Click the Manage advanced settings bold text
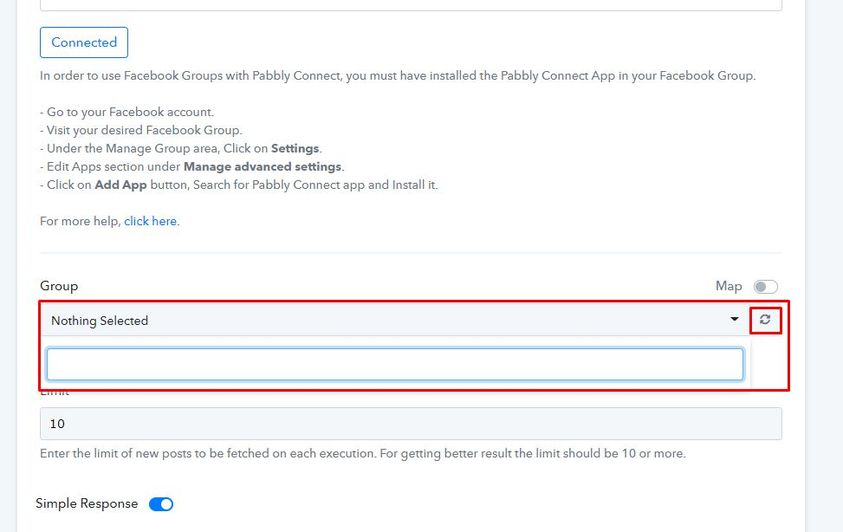 pyautogui.click(x=262, y=167)
